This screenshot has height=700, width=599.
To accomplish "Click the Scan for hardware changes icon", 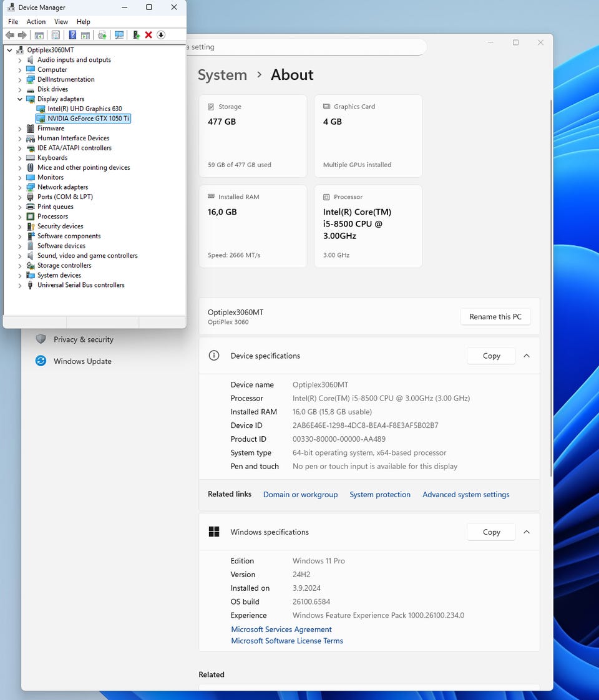I will pyautogui.click(x=118, y=35).
